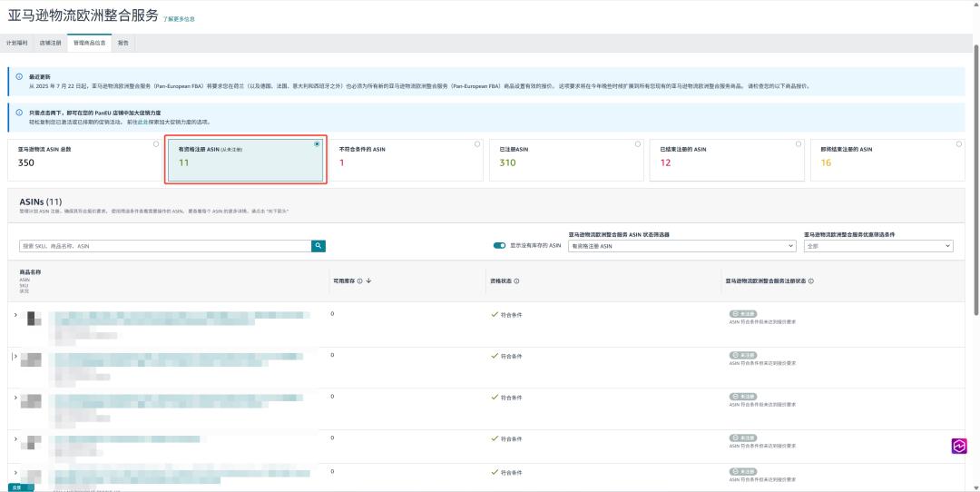Click the teal magnifier search button
Image resolution: width=980 pixels, height=492 pixels.
tap(318, 246)
